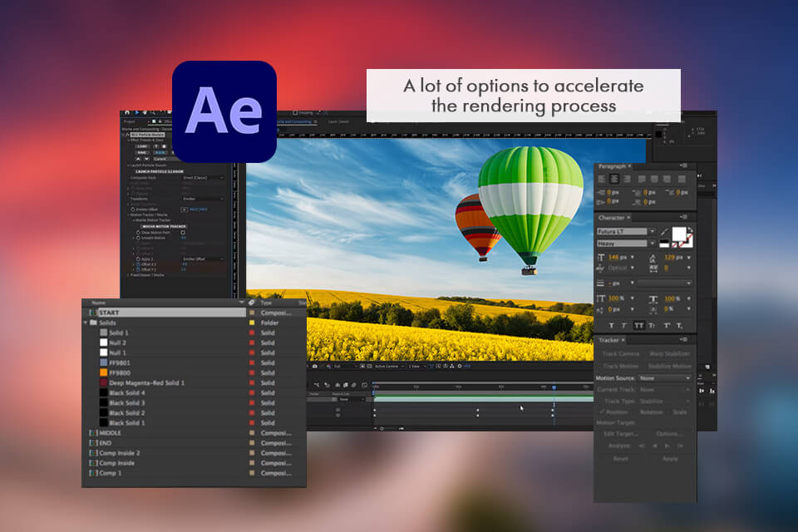Click the snapshot camera icon below the viewer
Image resolution: width=798 pixels, height=532 pixels.
[314, 366]
